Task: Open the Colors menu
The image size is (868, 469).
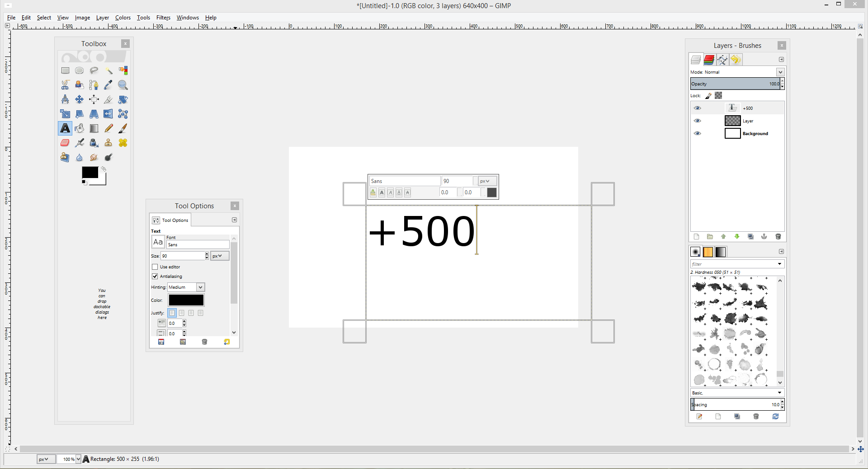Action: [123, 18]
